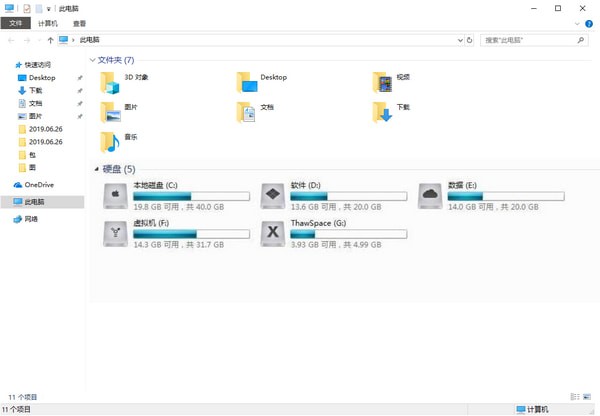This screenshot has width=600, height=416.
Task: Open the 音乐 music folder icon
Action: click(110, 142)
